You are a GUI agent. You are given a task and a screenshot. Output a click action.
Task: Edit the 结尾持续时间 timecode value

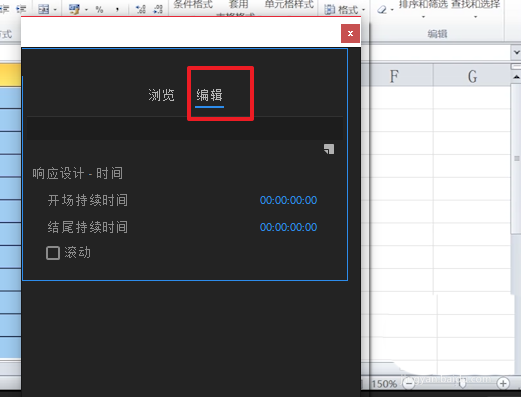[x=288, y=227]
